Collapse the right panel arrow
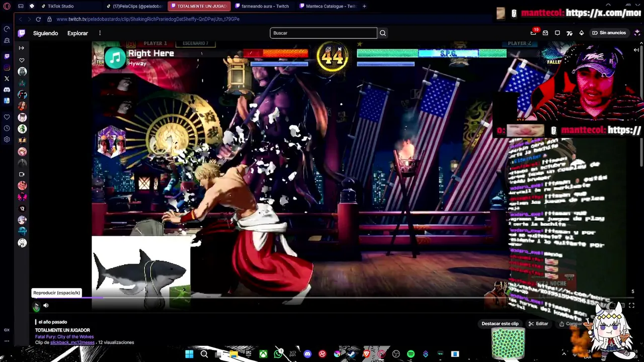644x362 pixels. pos(636,50)
